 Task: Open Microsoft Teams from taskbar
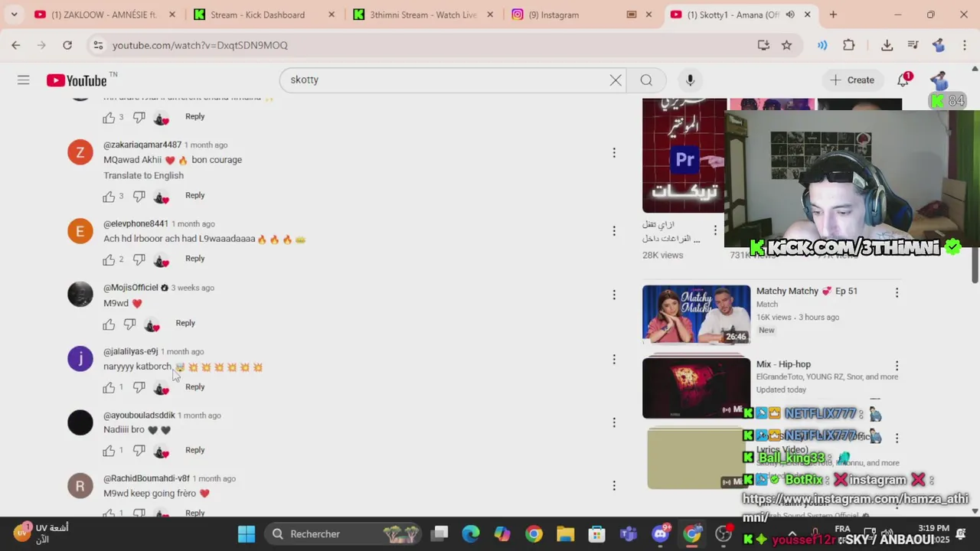(x=628, y=534)
